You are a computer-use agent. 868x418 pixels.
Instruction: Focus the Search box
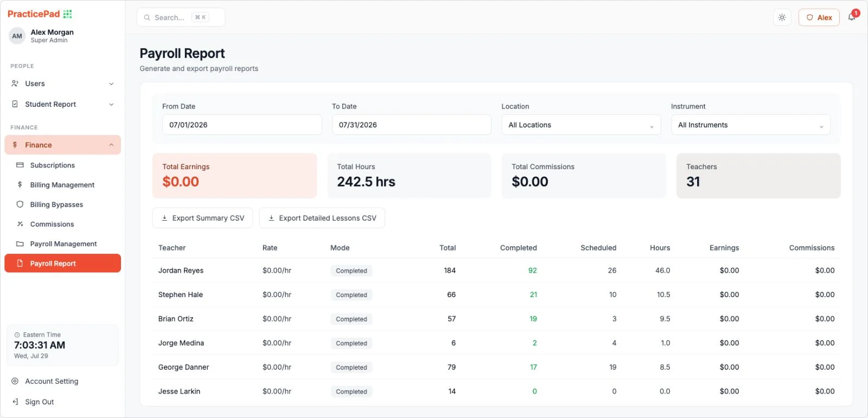(181, 17)
